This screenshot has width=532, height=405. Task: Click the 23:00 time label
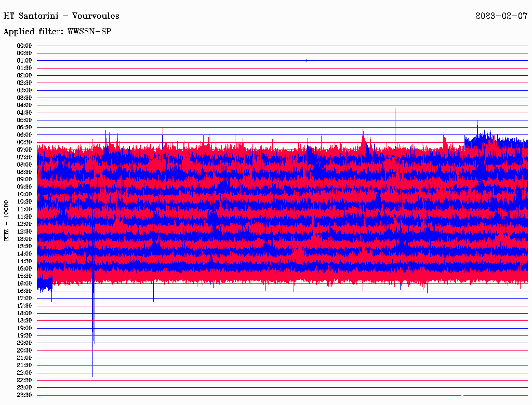coord(24,388)
